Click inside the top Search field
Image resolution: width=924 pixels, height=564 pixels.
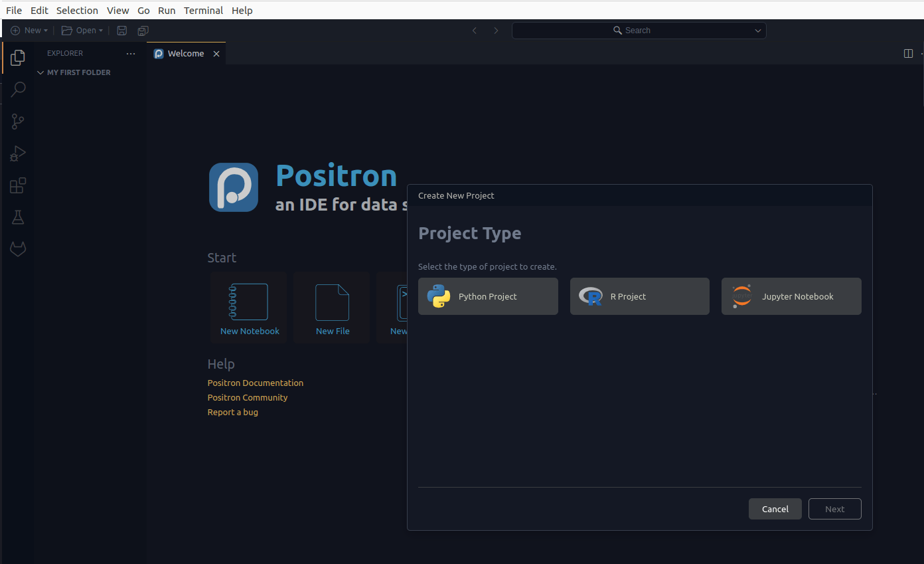[639, 30]
